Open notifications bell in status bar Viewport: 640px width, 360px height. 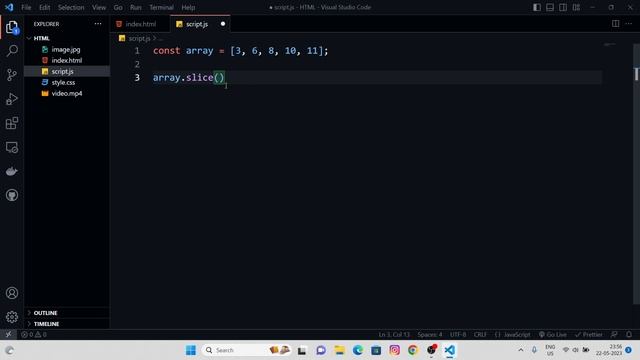(x=629, y=334)
